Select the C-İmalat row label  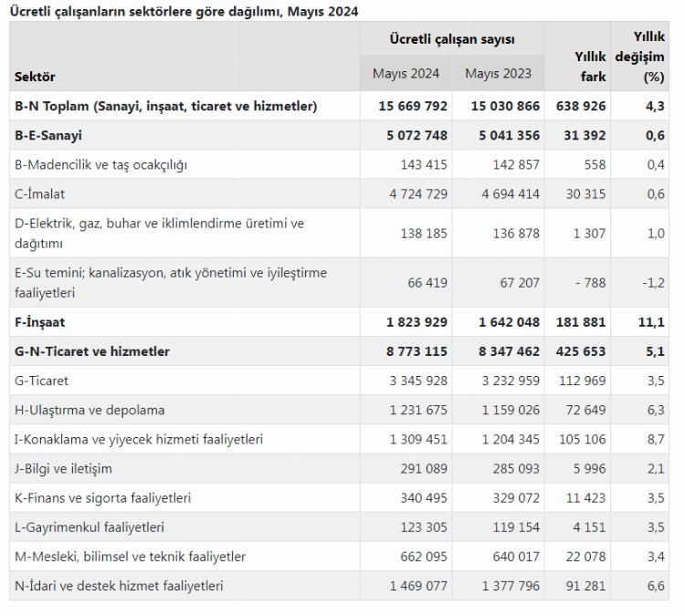click(x=40, y=193)
